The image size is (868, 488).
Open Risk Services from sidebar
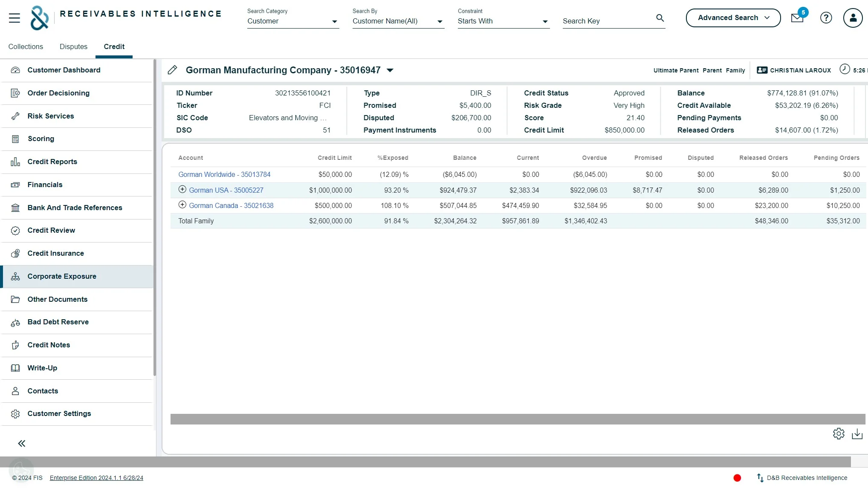77,116
